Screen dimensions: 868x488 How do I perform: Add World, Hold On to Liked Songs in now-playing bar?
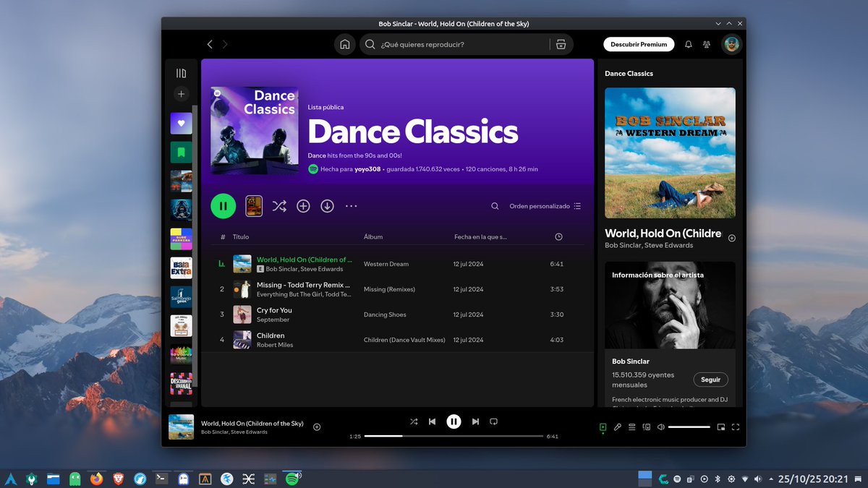pyautogui.click(x=317, y=427)
